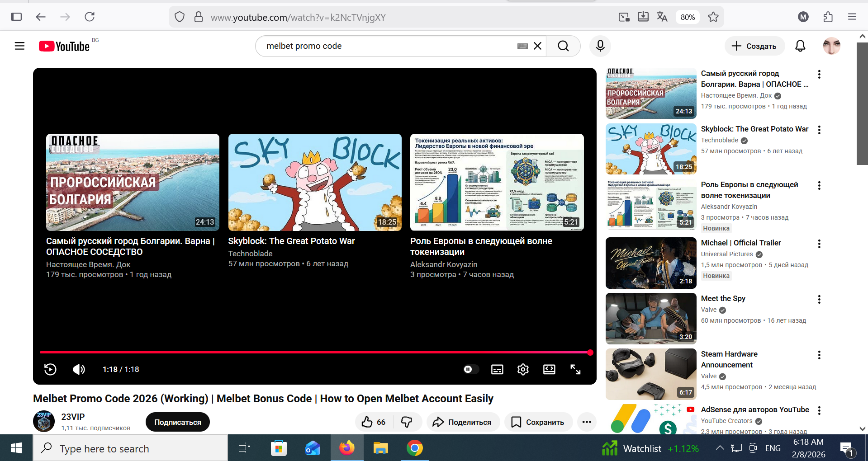Start voice search with microphone icon
Image resolution: width=868 pixels, height=461 pixels.
click(x=600, y=46)
